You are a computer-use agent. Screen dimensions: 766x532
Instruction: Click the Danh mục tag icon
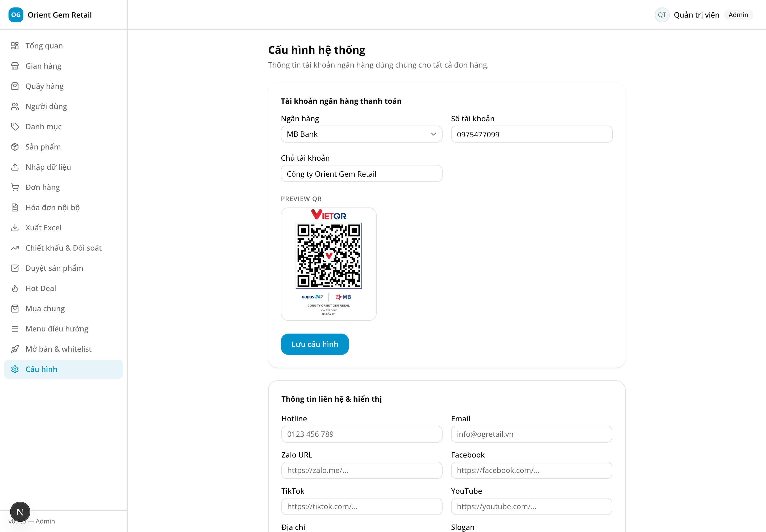point(15,127)
